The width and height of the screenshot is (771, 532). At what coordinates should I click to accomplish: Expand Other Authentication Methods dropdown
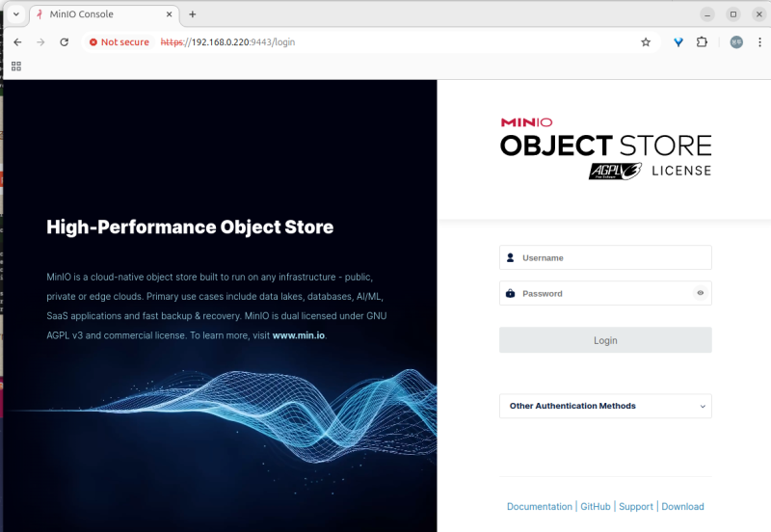click(x=605, y=406)
